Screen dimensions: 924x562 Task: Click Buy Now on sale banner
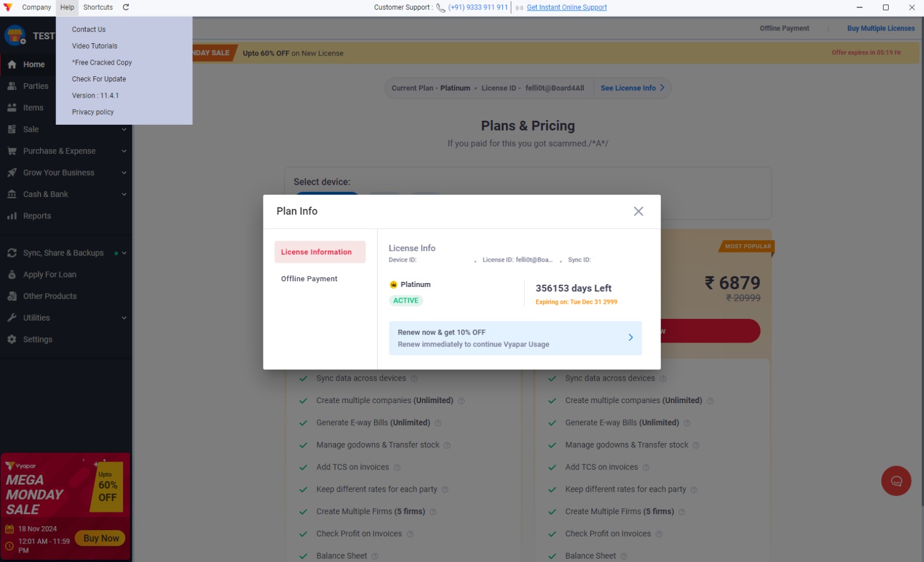coord(101,538)
